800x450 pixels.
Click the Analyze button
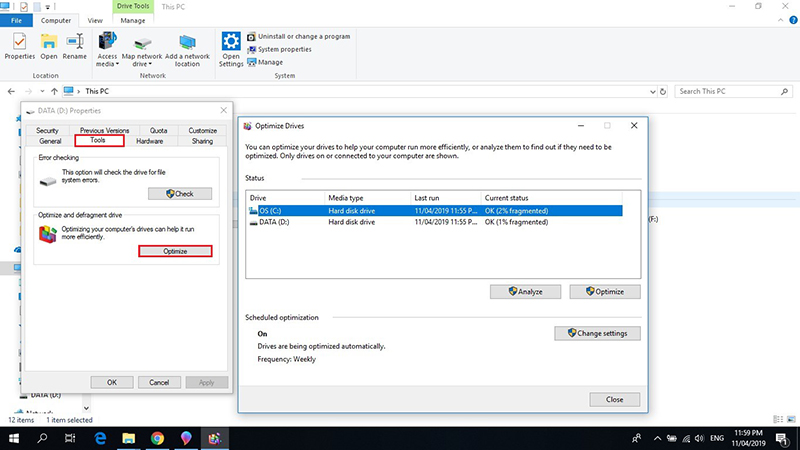[526, 292]
